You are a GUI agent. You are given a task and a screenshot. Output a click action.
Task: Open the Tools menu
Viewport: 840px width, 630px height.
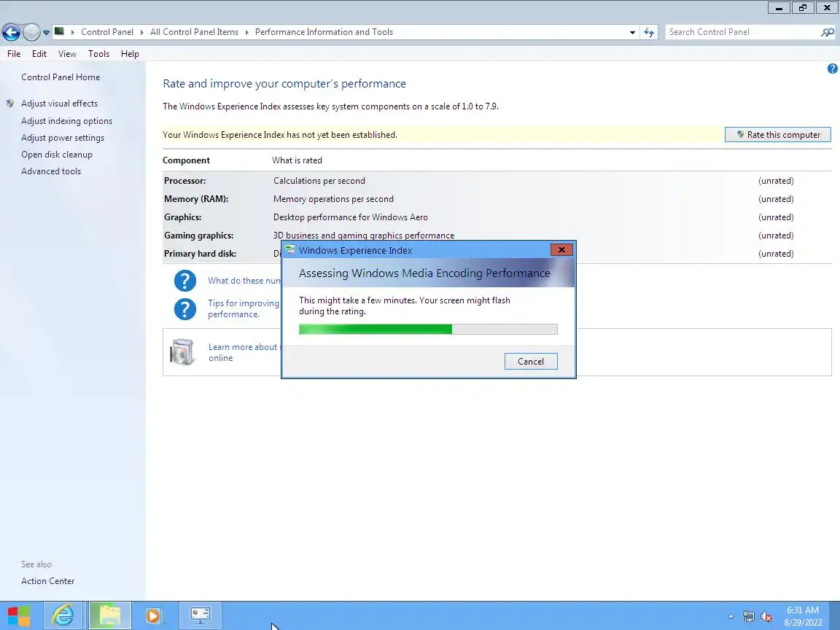click(98, 53)
